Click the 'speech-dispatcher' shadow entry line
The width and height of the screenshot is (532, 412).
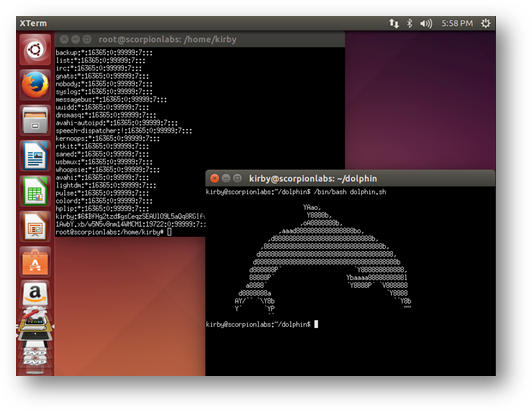[124, 131]
